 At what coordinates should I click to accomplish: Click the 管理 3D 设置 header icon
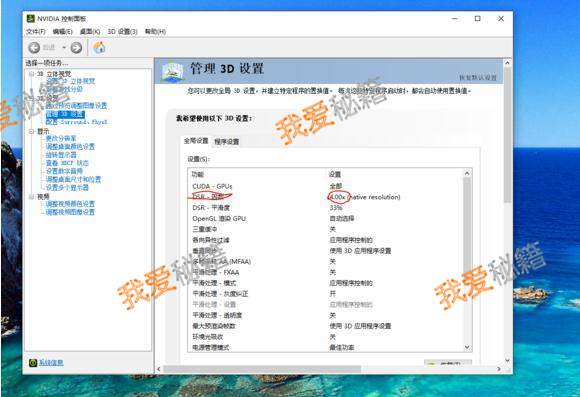pyautogui.click(x=172, y=71)
